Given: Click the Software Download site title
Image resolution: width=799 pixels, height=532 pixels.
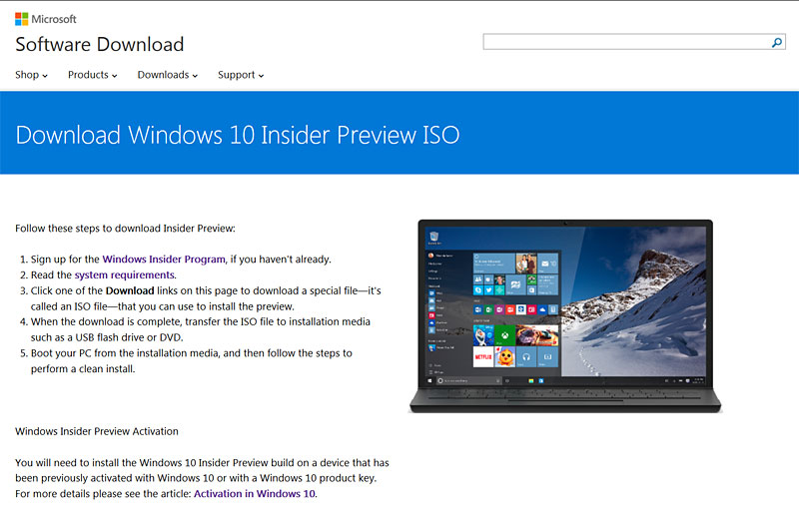Looking at the screenshot, I should click(99, 44).
